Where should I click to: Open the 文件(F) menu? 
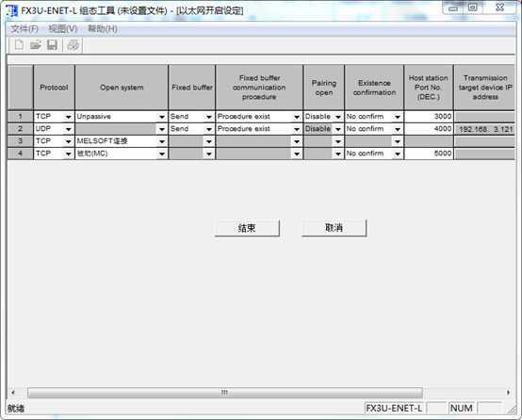pyautogui.click(x=24, y=29)
